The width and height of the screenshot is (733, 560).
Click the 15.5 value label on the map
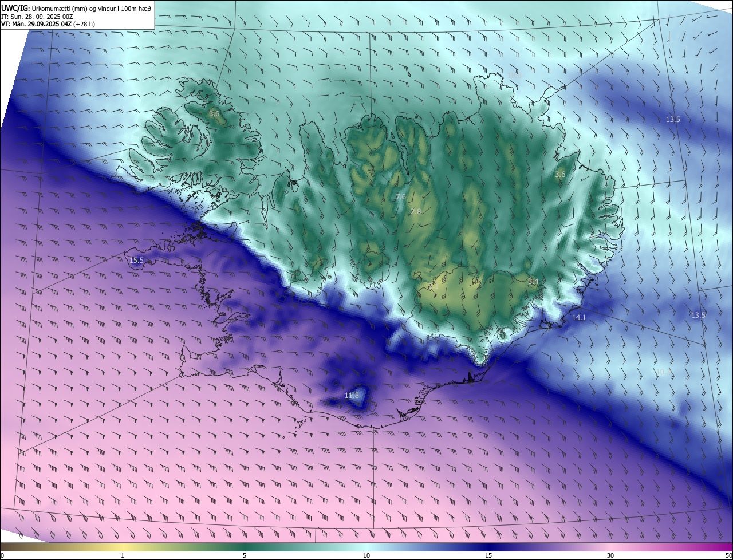pyautogui.click(x=136, y=261)
